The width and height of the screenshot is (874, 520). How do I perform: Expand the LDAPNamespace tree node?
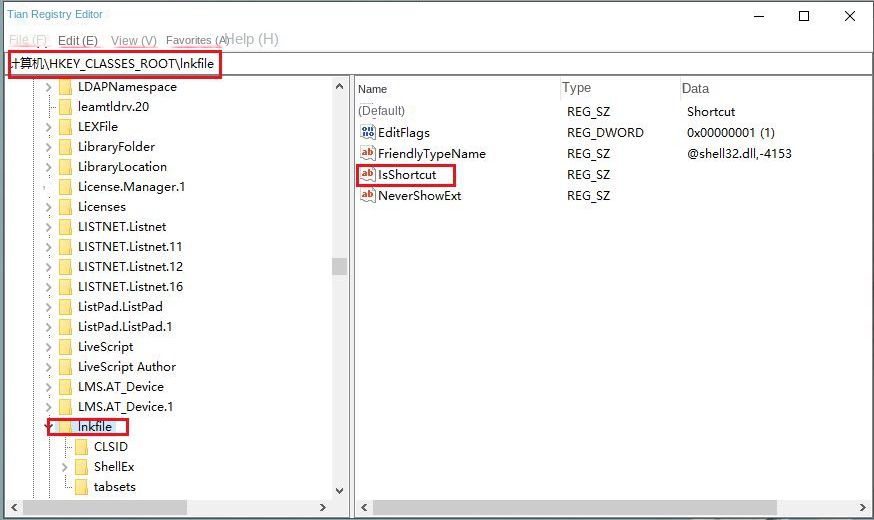tap(48, 87)
